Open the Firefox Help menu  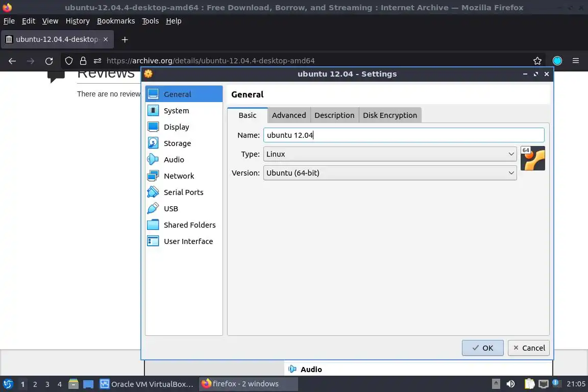tap(174, 21)
